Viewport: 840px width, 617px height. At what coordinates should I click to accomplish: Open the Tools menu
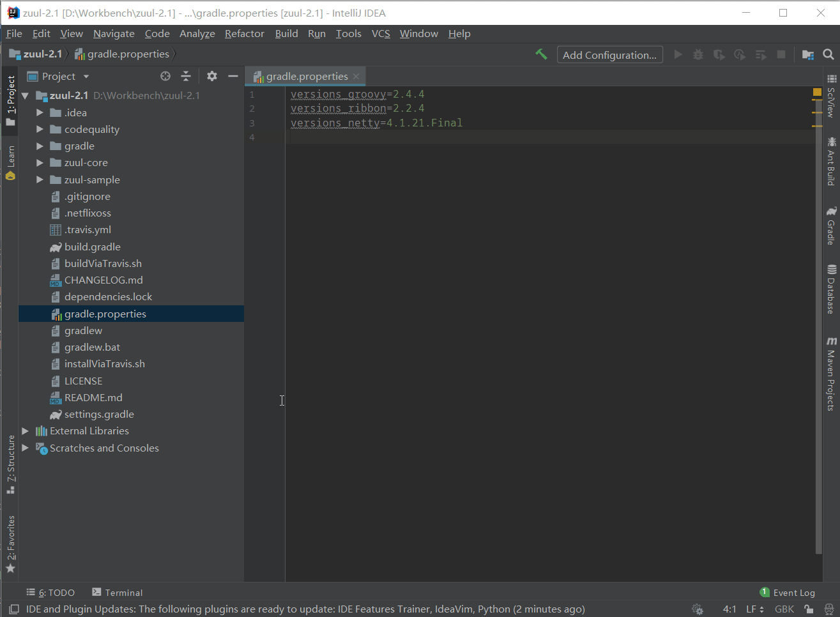pos(348,33)
